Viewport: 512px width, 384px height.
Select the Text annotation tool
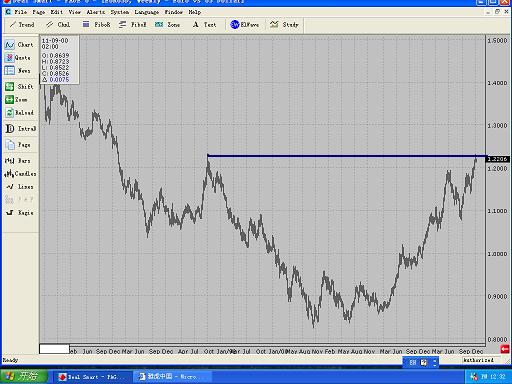[204, 25]
